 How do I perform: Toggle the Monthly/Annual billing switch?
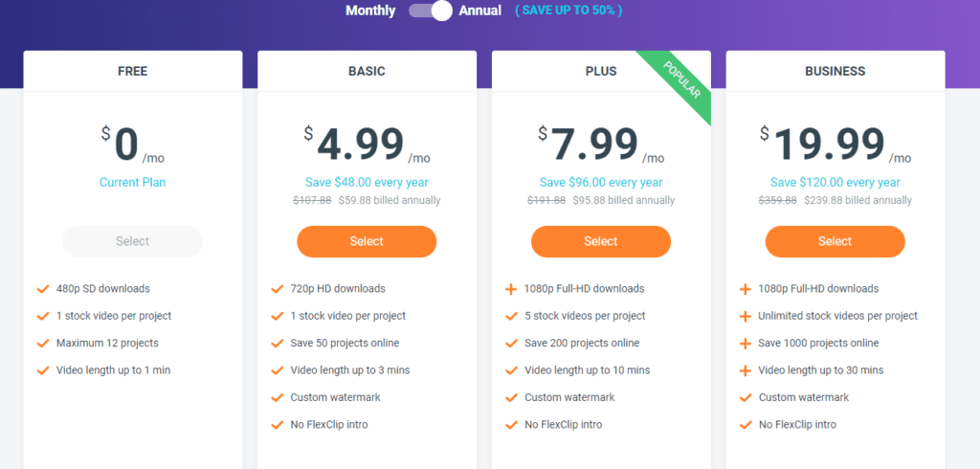click(x=430, y=11)
